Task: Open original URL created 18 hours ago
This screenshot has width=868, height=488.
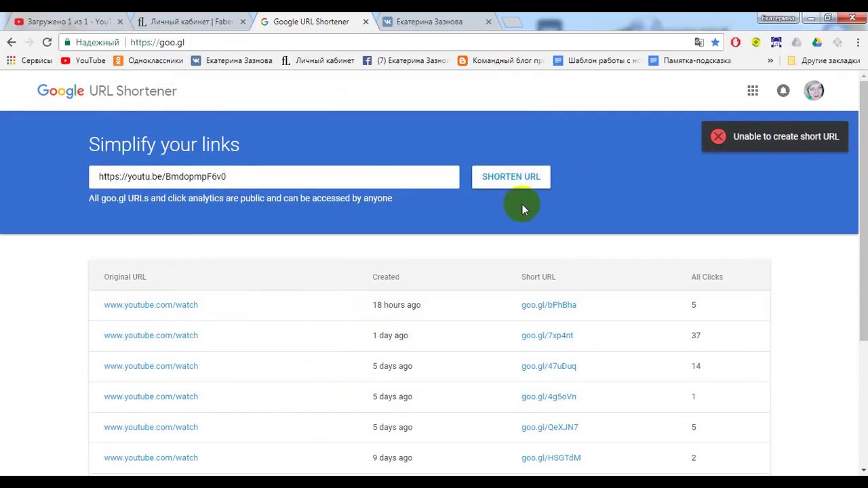Action: pos(151,305)
